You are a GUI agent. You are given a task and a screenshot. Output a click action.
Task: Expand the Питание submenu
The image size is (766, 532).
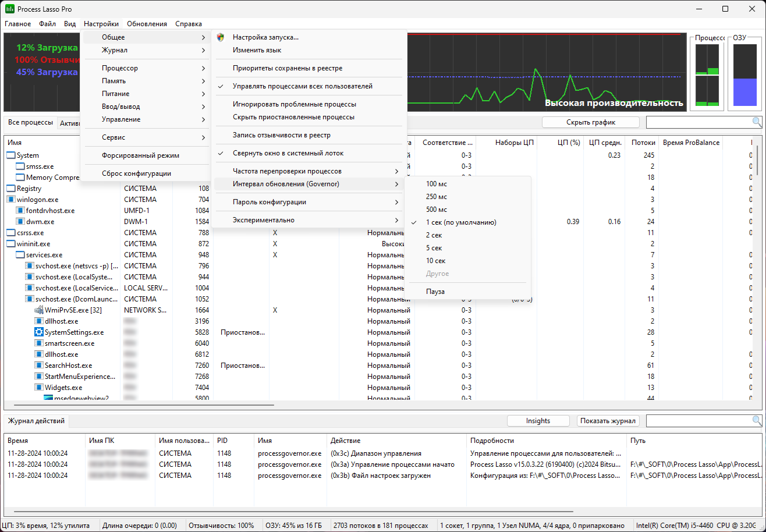pyautogui.click(x=146, y=94)
